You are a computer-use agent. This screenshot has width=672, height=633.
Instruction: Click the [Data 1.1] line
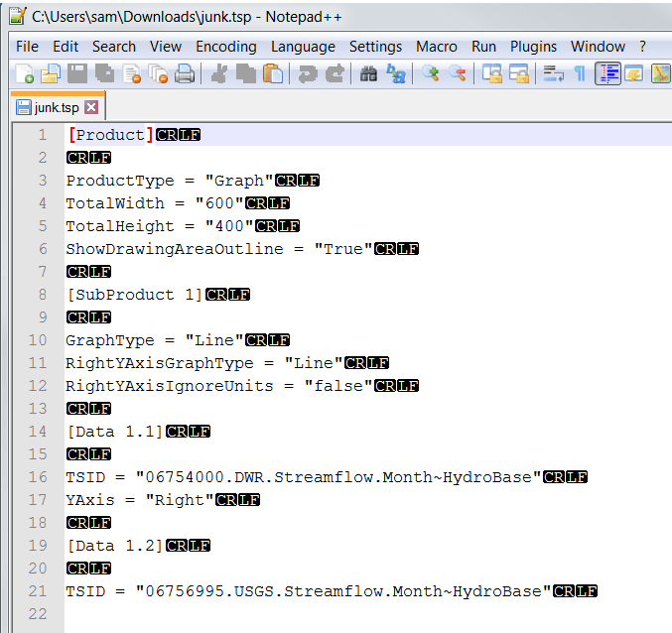click(115, 432)
